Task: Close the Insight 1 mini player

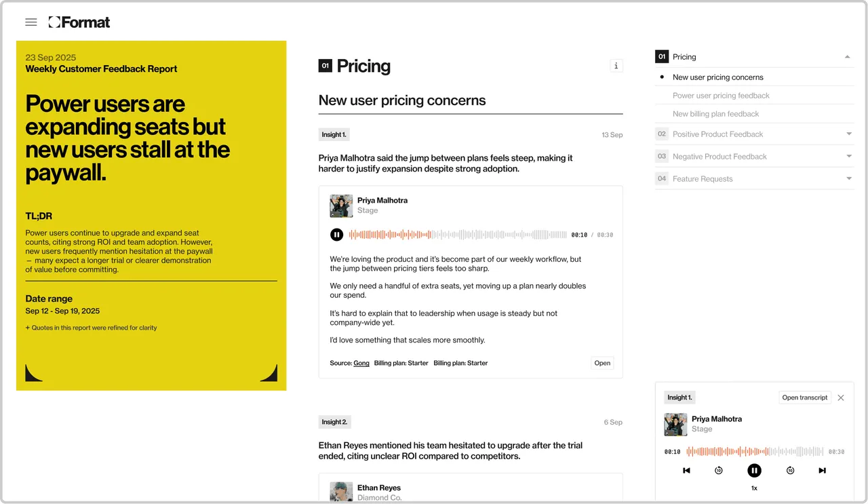Action: pos(841,398)
